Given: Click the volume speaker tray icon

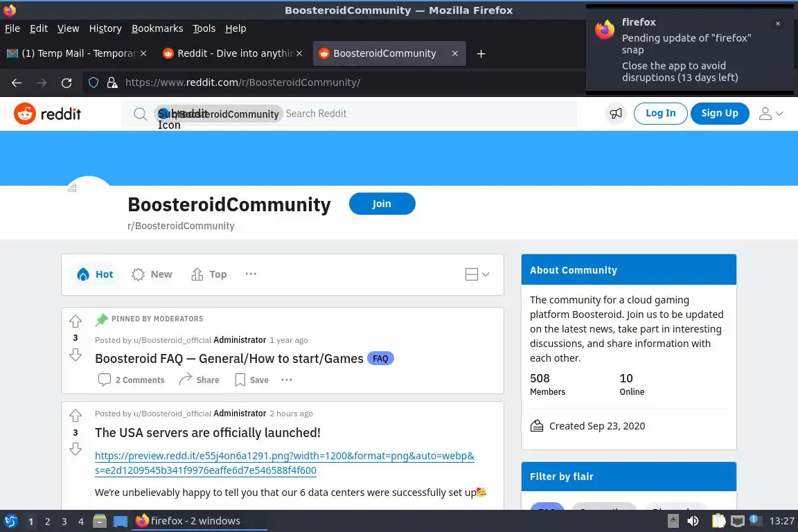Looking at the screenshot, I should [x=693, y=521].
